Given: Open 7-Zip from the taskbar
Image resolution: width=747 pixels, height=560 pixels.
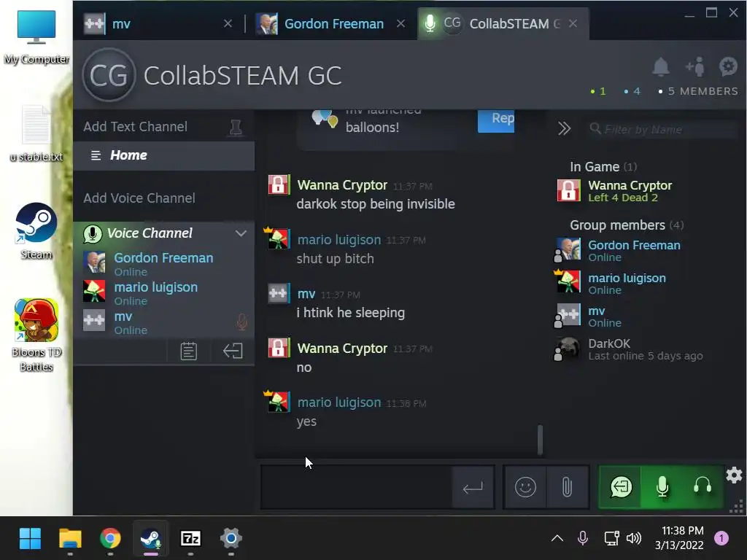Looking at the screenshot, I should point(190,539).
